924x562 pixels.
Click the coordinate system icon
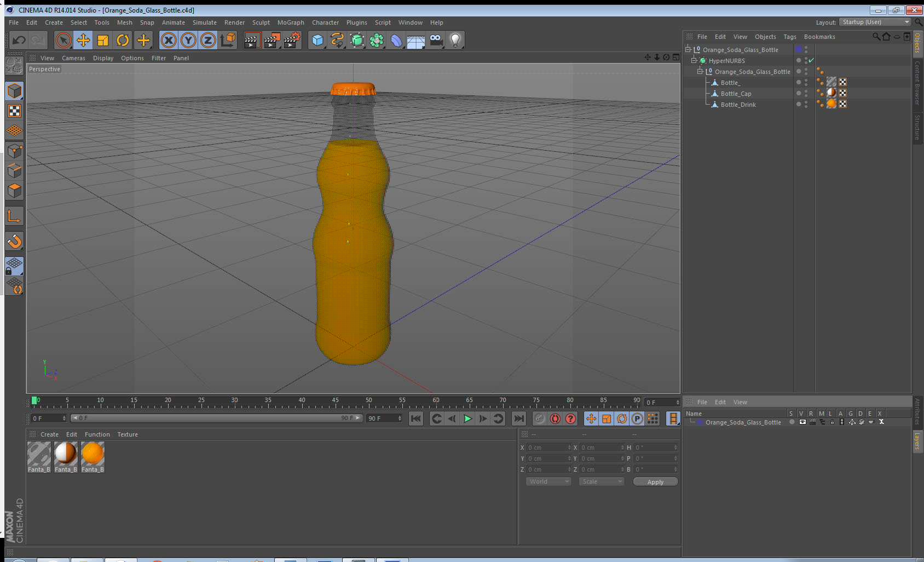click(x=228, y=40)
